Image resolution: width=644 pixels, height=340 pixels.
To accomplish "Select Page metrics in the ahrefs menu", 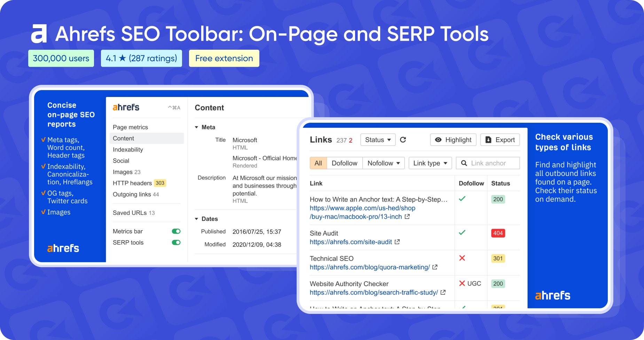I will [130, 127].
